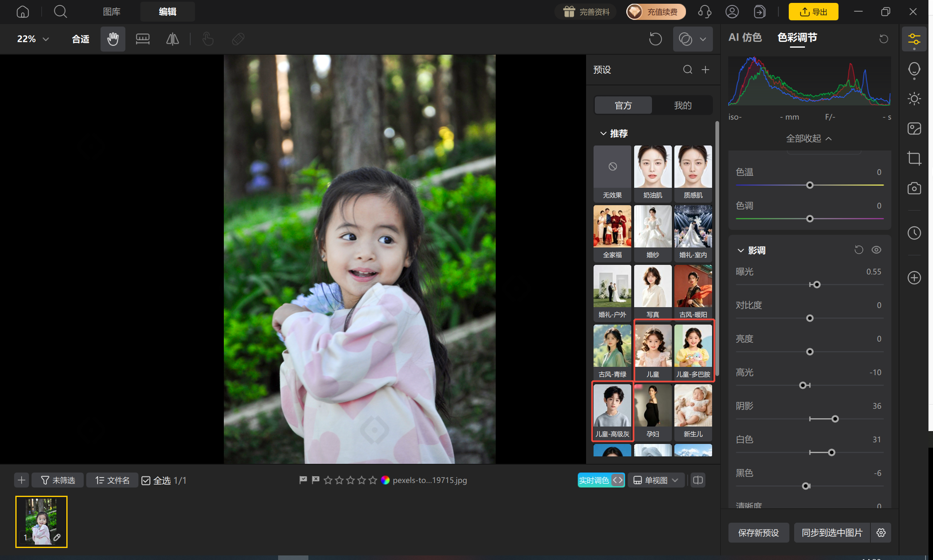933x560 pixels.
Task: Click the 曝光 exposure slider handle
Action: click(x=817, y=285)
